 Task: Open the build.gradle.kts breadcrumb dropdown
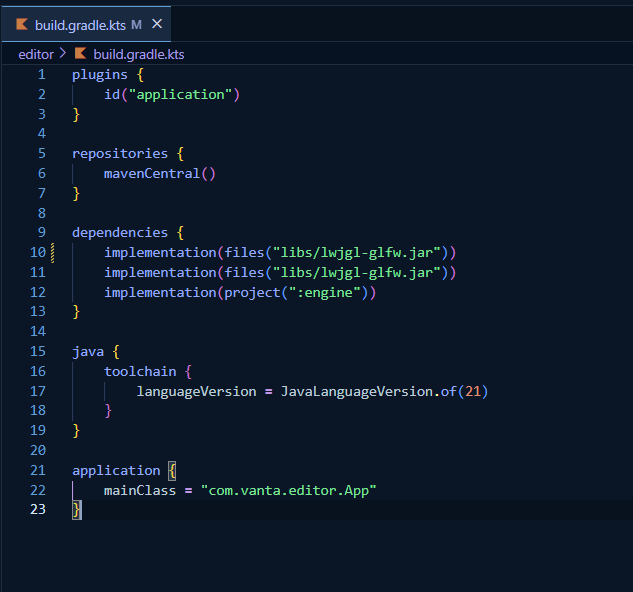click(139, 54)
